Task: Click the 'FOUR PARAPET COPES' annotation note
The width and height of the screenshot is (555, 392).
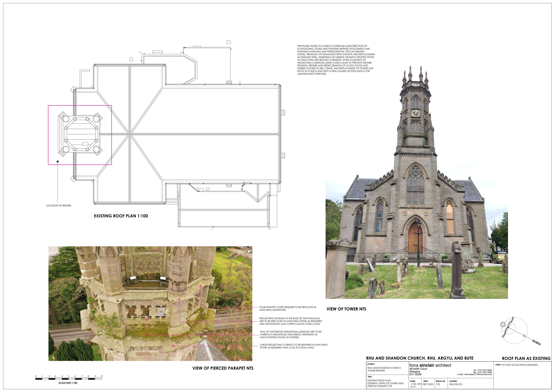Action: pyautogui.click(x=288, y=309)
